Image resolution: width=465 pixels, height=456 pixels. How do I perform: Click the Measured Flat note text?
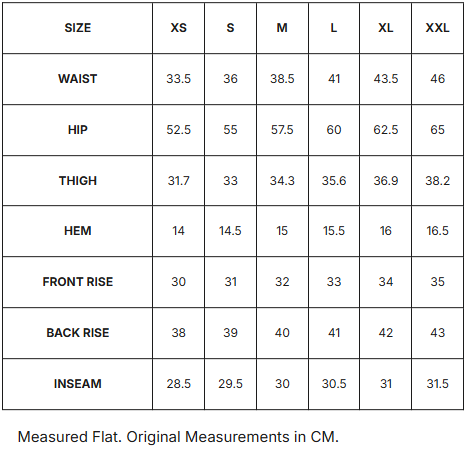click(x=178, y=437)
